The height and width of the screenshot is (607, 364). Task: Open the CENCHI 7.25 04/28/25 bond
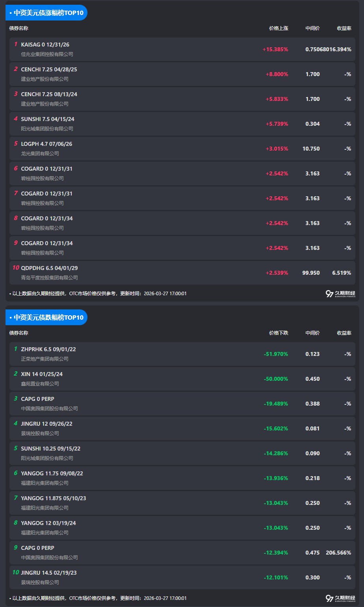tap(49, 69)
